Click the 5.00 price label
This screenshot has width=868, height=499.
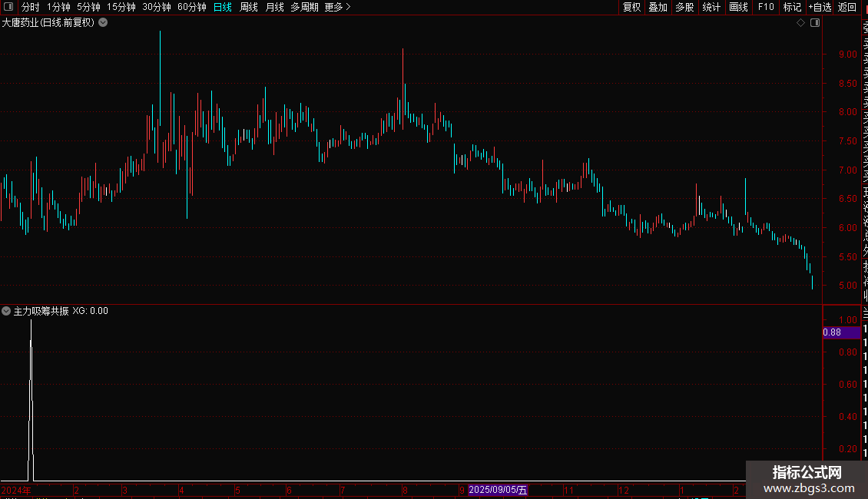[x=847, y=286]
